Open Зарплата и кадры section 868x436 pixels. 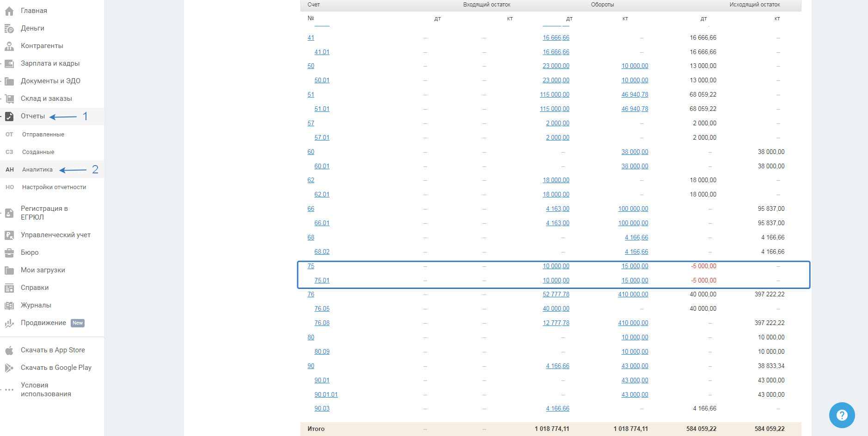pyautogui.click(x=50, y=63)
